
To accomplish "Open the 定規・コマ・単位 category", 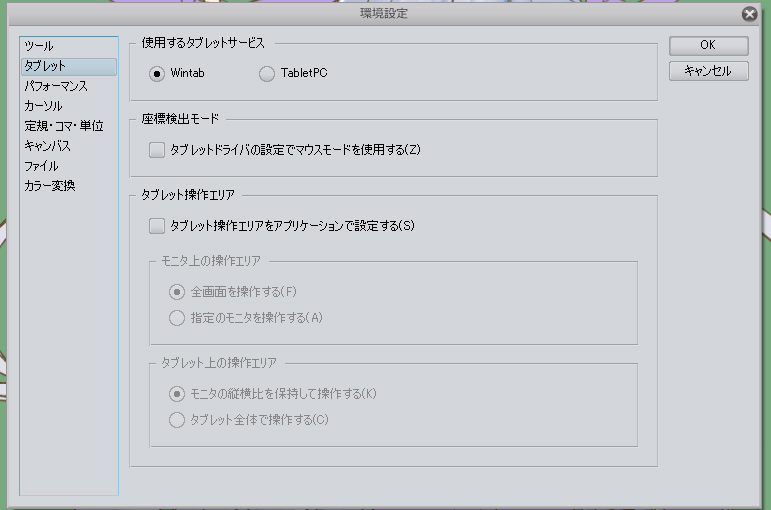I will [69, 126].
